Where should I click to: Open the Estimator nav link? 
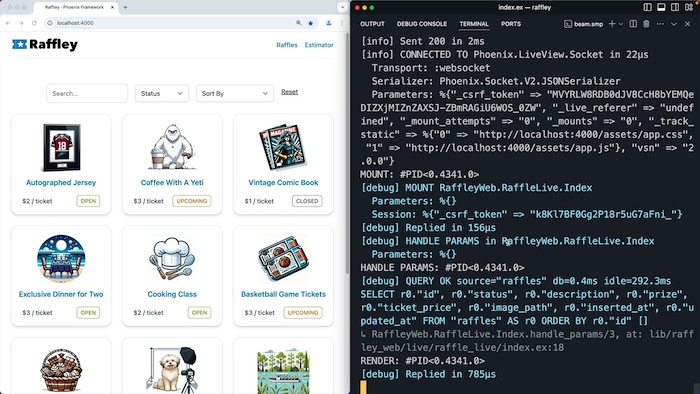(x=319, y=45)
